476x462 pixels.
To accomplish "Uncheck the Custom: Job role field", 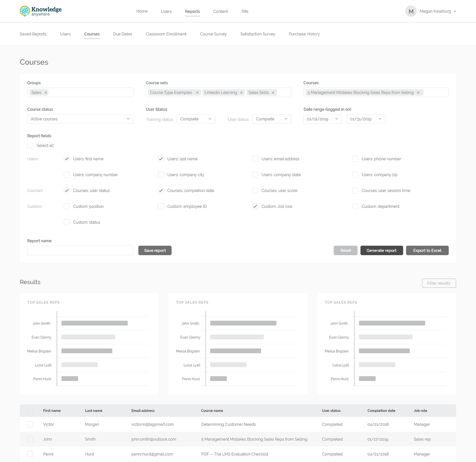I will [255, 206].
